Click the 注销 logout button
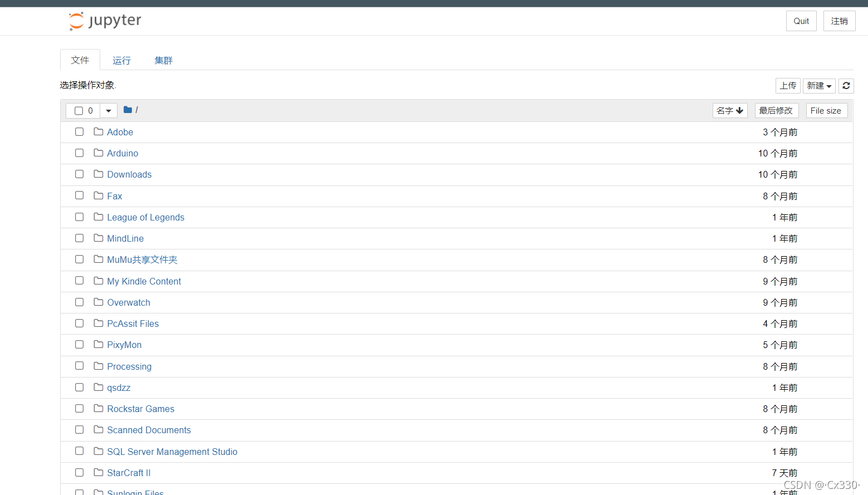The height and width of the screenshot is (495, 868). click(x=839, y=21)
